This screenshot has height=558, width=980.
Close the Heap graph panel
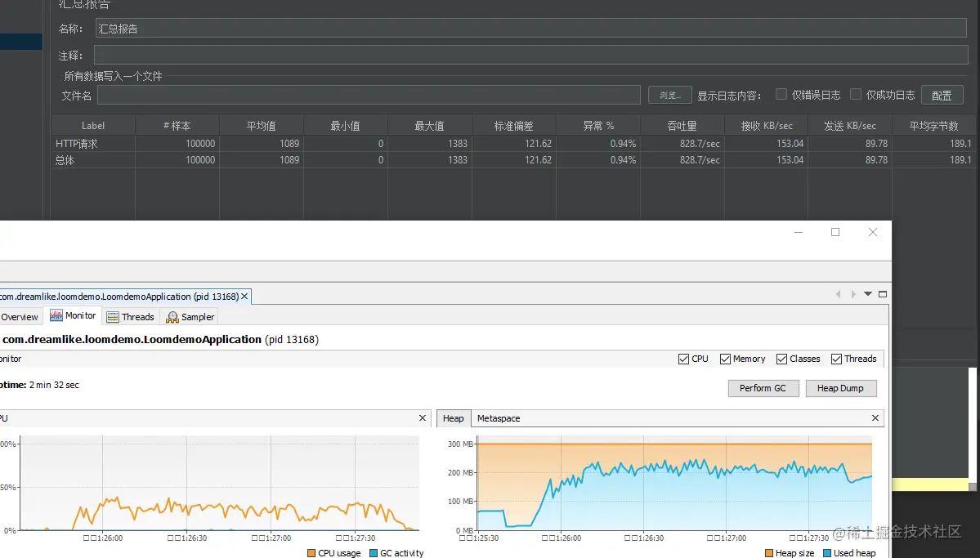coord(875,418)
